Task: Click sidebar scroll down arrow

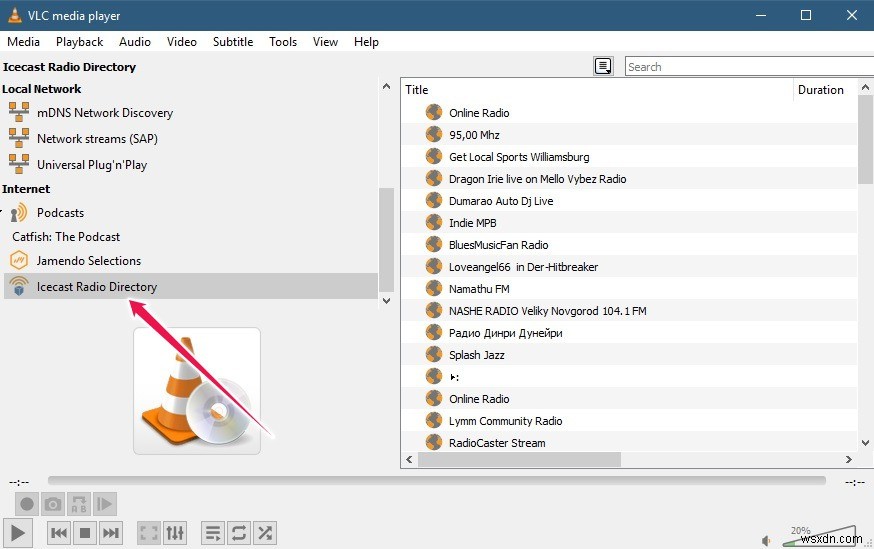Action: click(386, 300)
